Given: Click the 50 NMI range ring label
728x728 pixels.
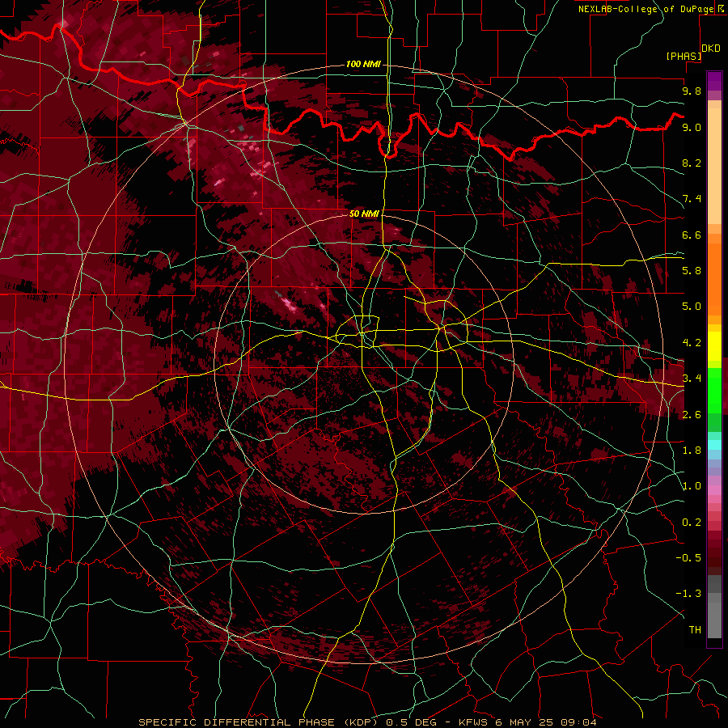Looking at the screenshot, I should coord(364,214).
